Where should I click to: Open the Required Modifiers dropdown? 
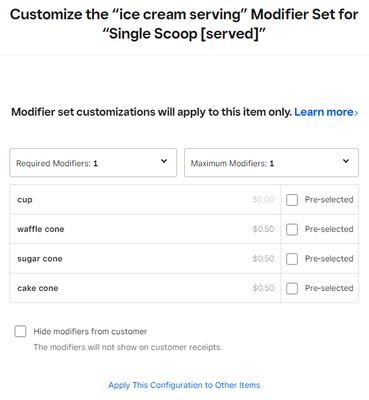click(x=93, y=163)
